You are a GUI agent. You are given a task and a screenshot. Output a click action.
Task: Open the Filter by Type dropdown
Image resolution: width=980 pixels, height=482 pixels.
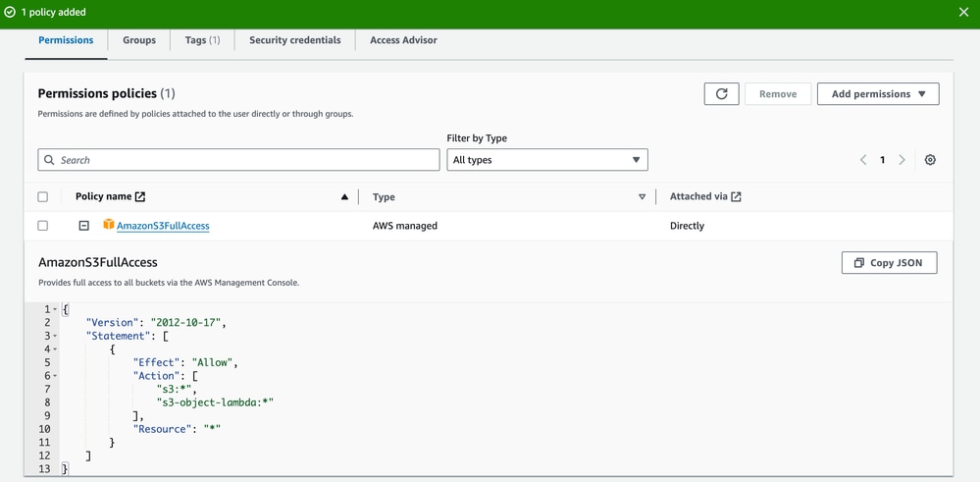546,160
